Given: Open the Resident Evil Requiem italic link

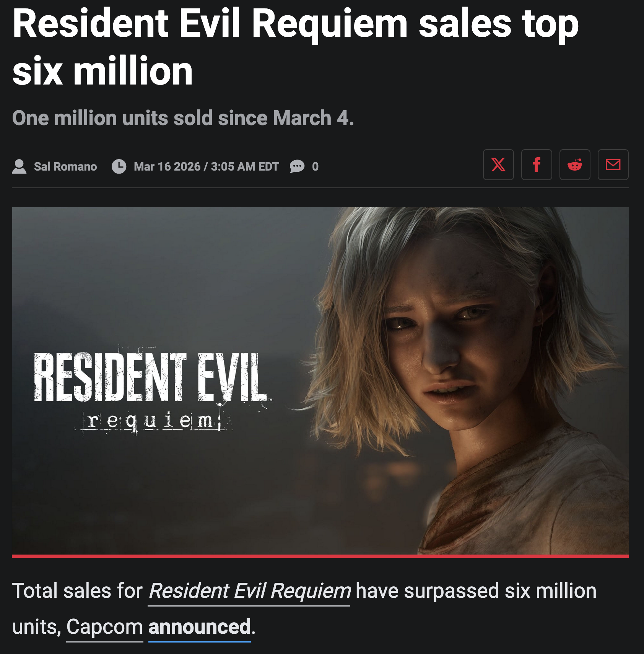Looking at the screenshot, I should coord(249,591).
